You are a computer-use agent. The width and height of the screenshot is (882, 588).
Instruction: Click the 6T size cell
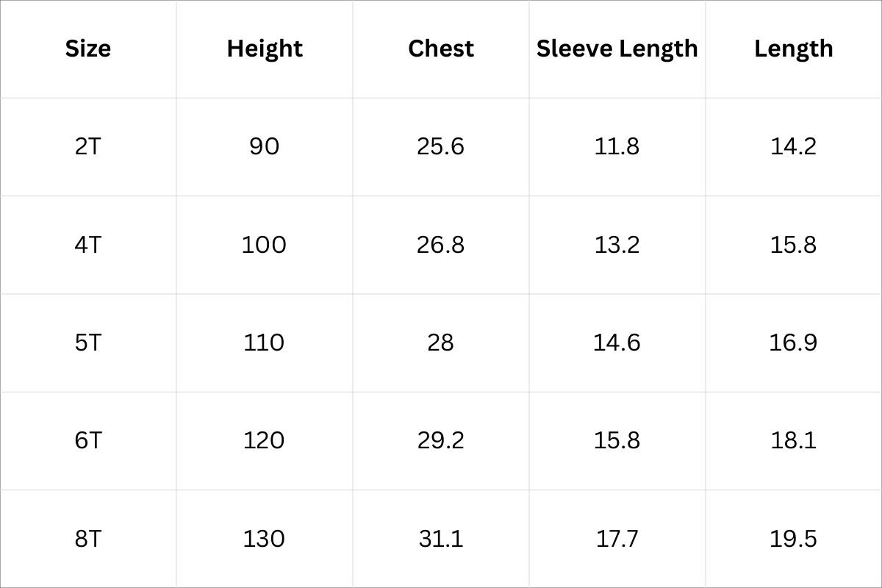(88, 440)
